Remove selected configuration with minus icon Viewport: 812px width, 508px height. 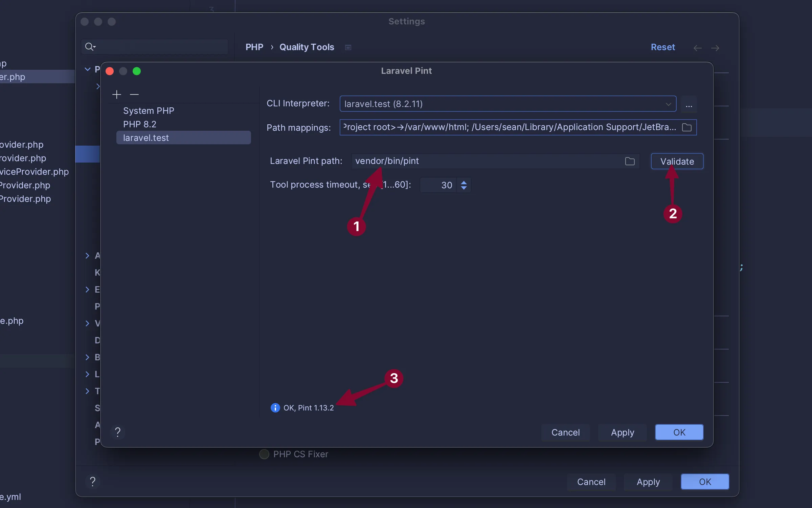(134, 94)
